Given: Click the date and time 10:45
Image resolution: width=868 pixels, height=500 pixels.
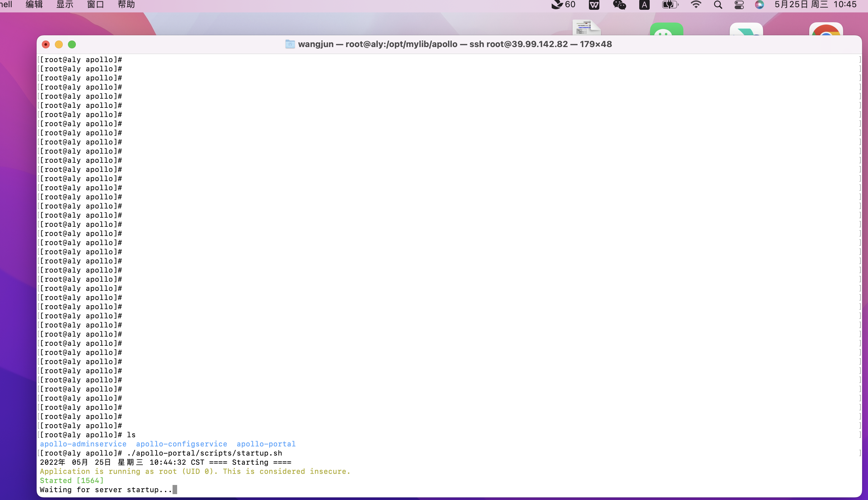Looking at the screenshot, I should click(x=815, y=5).
